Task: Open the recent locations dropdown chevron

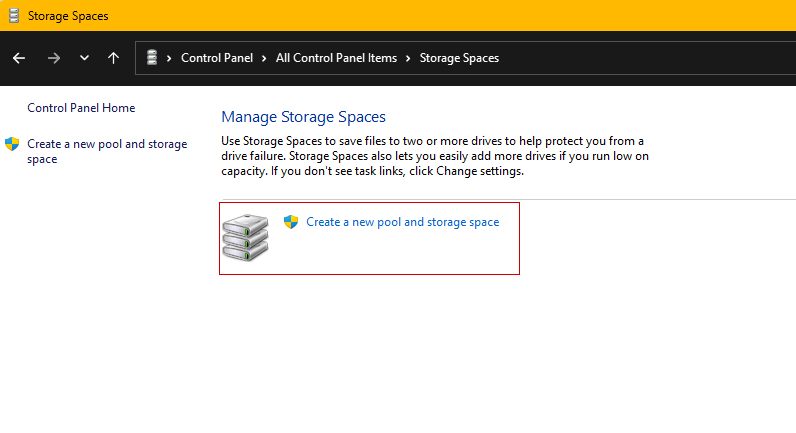Action: (84, 58)
